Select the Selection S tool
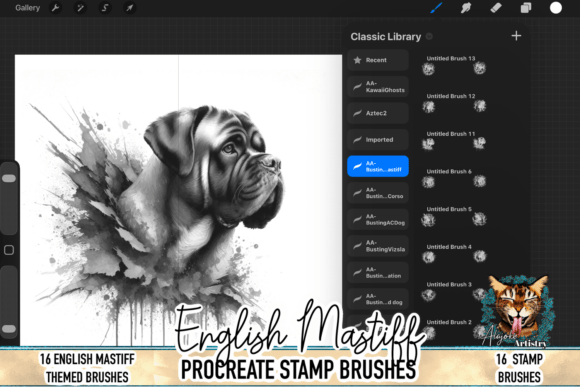The height and width of the screenshot is (387, 580). coord(105,8)
